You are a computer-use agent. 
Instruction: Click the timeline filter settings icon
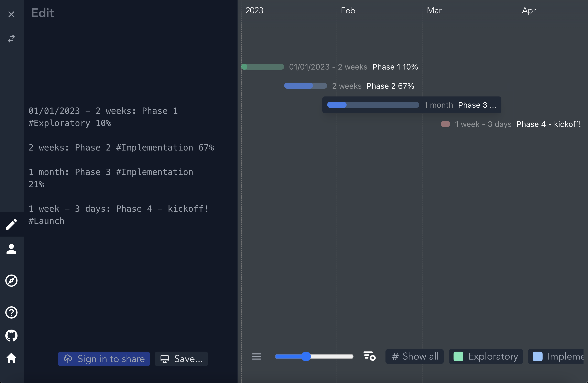coord(369,356)
